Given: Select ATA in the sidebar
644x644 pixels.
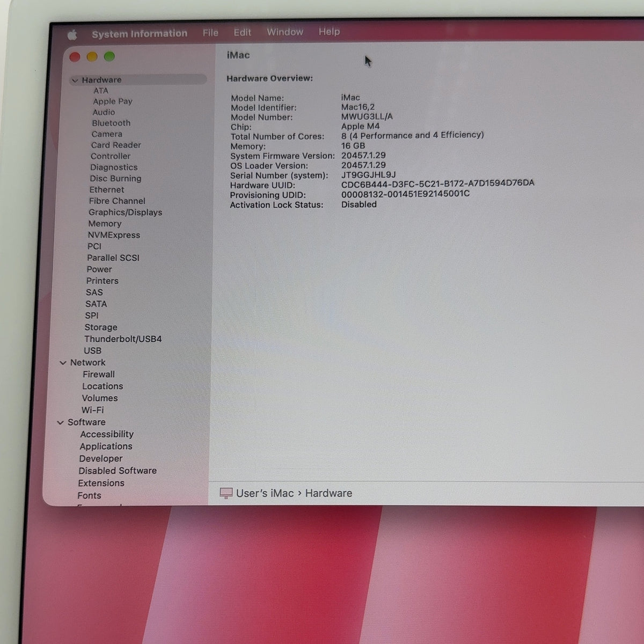Looking at the screenshot, I should tap(101, 91).
